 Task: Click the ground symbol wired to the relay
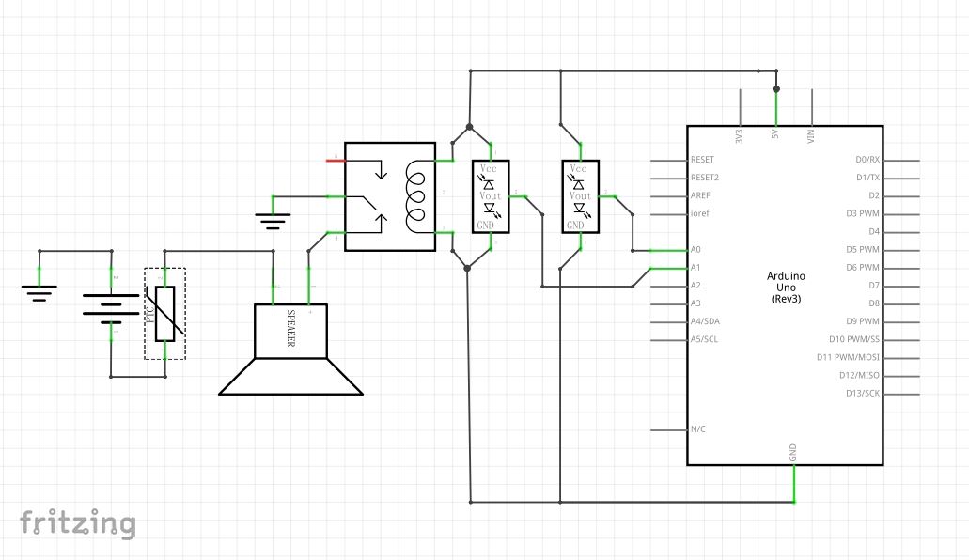tap(273, 222)
